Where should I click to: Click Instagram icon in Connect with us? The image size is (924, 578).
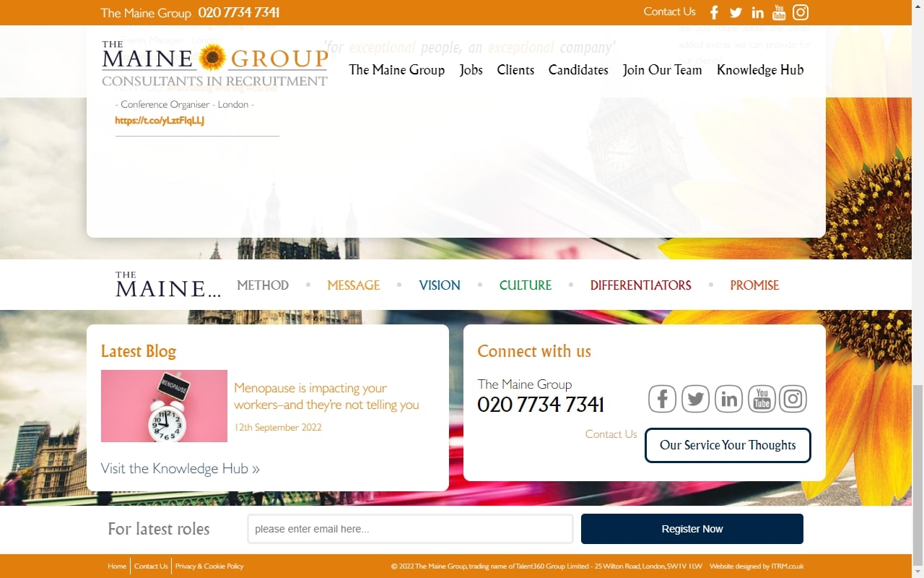click(793, 399)
